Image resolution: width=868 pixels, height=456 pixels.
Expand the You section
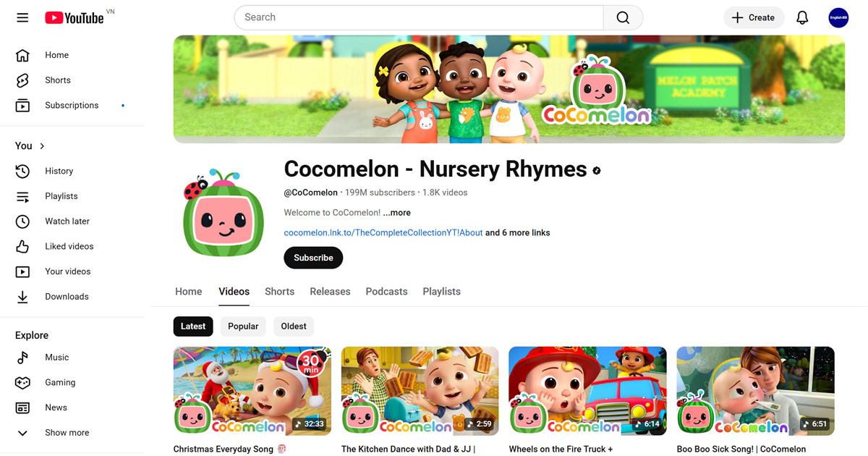[29, 145]
